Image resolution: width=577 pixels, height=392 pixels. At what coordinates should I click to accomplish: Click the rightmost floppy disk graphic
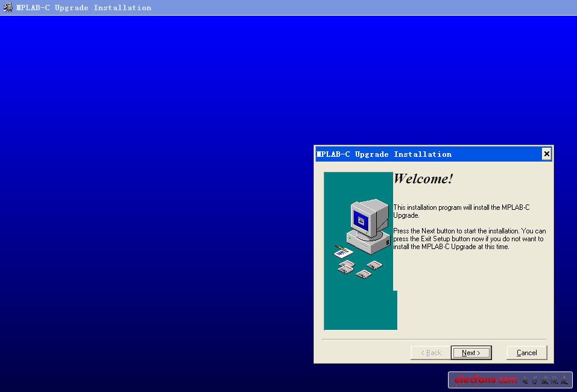tap(375, 265)
